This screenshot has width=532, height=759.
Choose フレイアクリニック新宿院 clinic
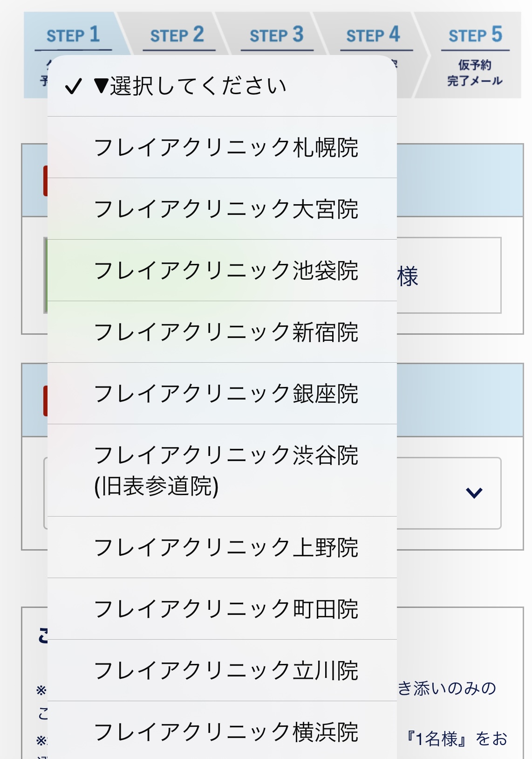point(226,332)
